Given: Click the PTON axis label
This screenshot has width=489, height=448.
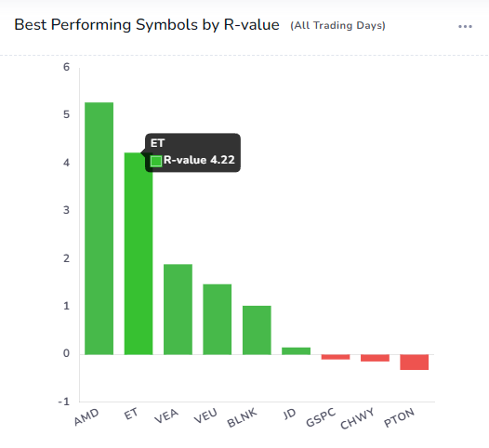Looking at the screenshot, I should (399, 417).
